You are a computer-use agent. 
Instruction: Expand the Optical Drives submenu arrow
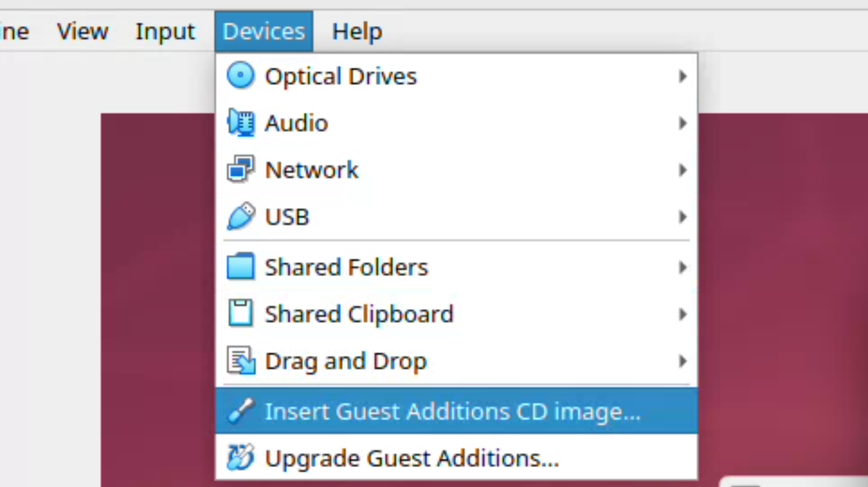tap(682, 76)
